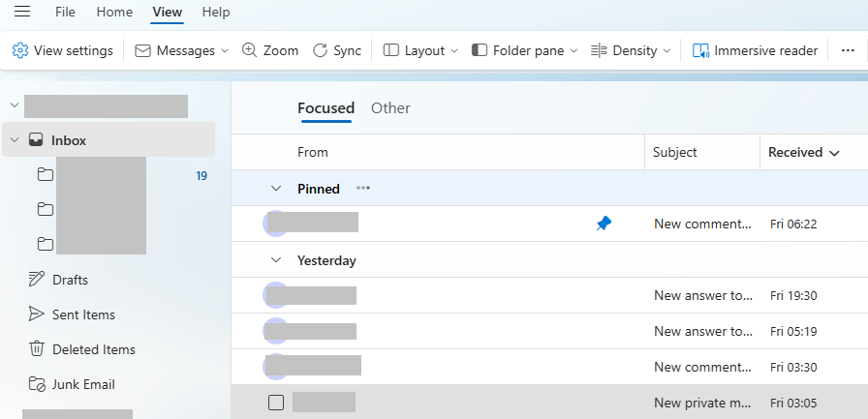
Task: Switch to Other inbox tab
Action: 390,108
